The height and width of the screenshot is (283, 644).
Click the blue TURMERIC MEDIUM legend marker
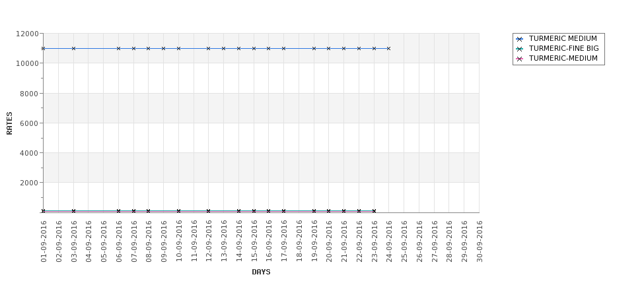(x=520, y=39)
